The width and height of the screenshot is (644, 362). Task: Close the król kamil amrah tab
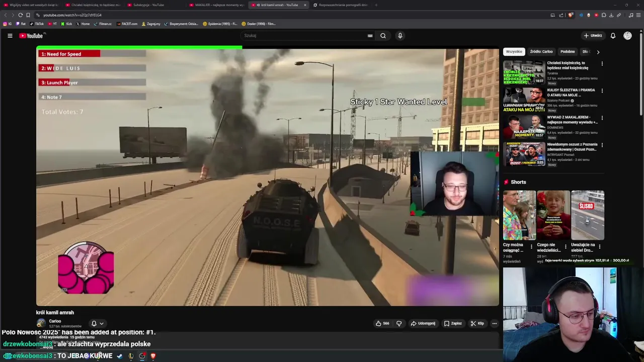305,5
